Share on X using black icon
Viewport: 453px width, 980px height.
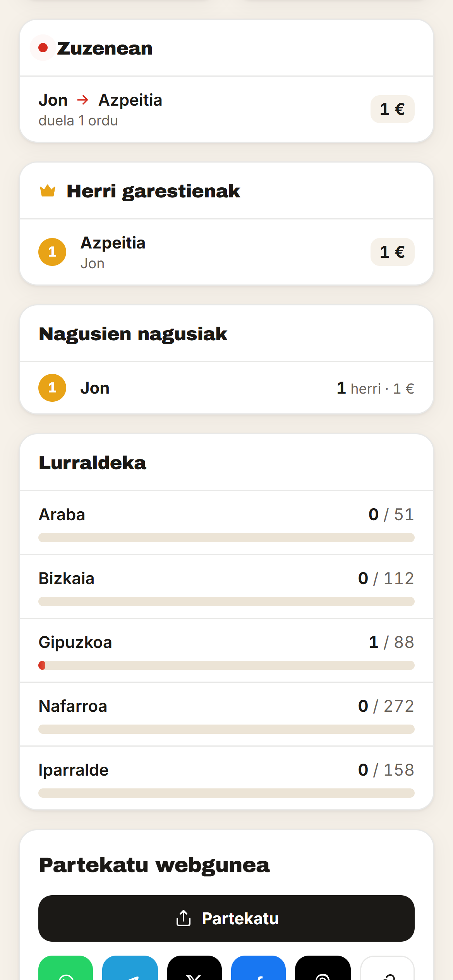coord(194,968)
